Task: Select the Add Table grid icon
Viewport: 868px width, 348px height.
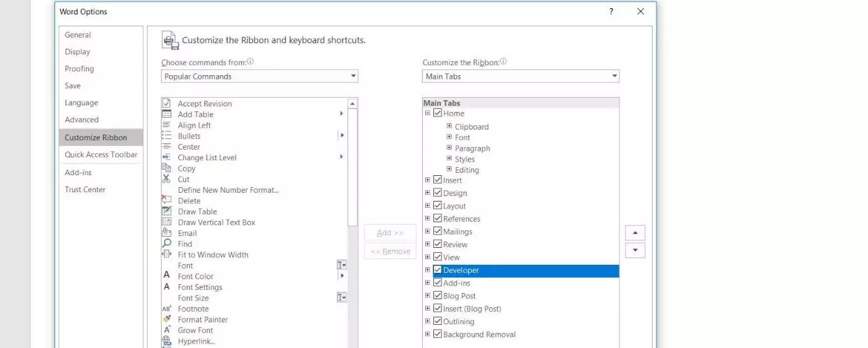Action: point(167,114)
